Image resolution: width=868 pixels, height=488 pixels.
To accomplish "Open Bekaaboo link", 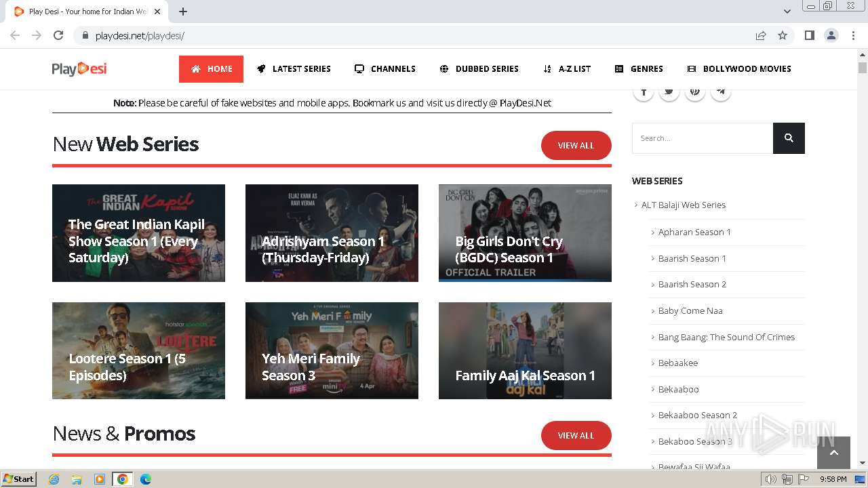I will pyautogui.click(x=678, y=389).
